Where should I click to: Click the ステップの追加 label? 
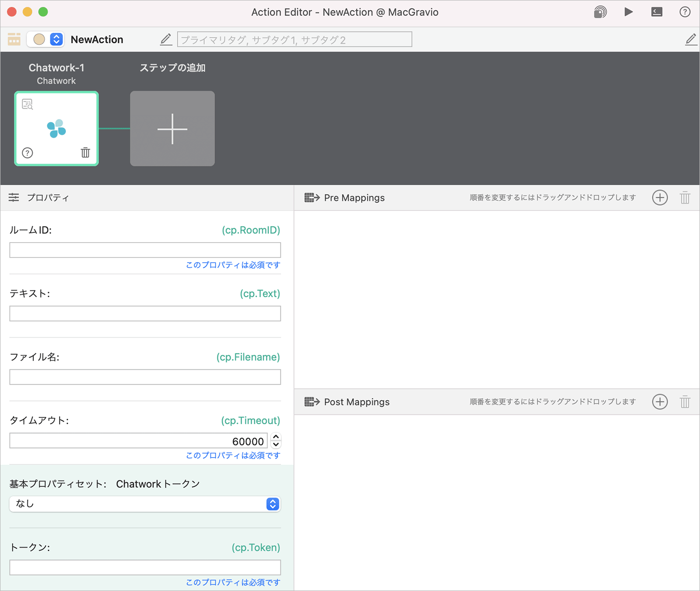[x=173, y=68]
